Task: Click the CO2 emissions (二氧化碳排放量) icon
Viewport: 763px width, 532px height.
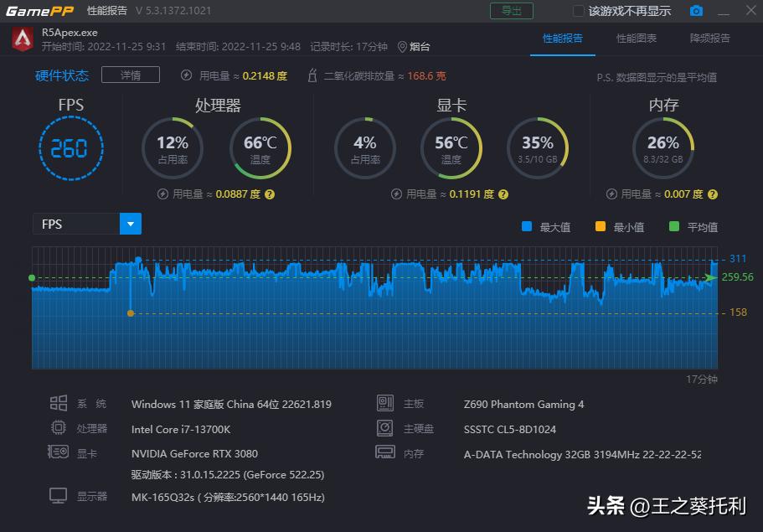Action: [312, 75]
